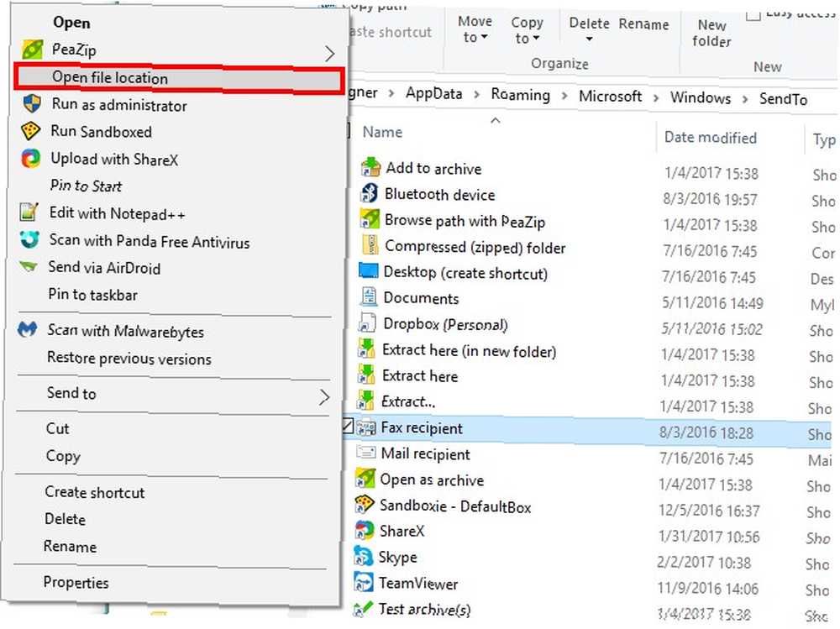Choose Open file location

tap(178, 79)
